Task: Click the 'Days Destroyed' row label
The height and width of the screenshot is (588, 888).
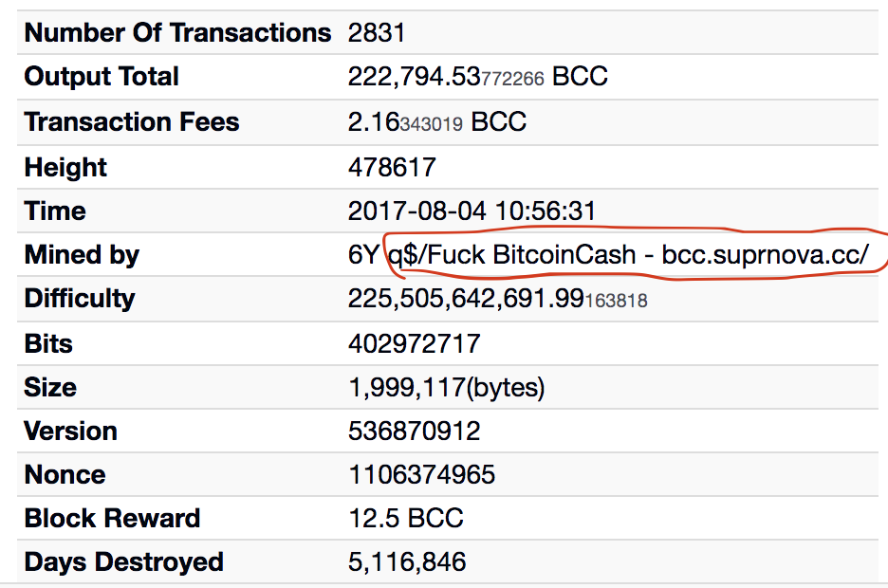Action: point(123,562)
